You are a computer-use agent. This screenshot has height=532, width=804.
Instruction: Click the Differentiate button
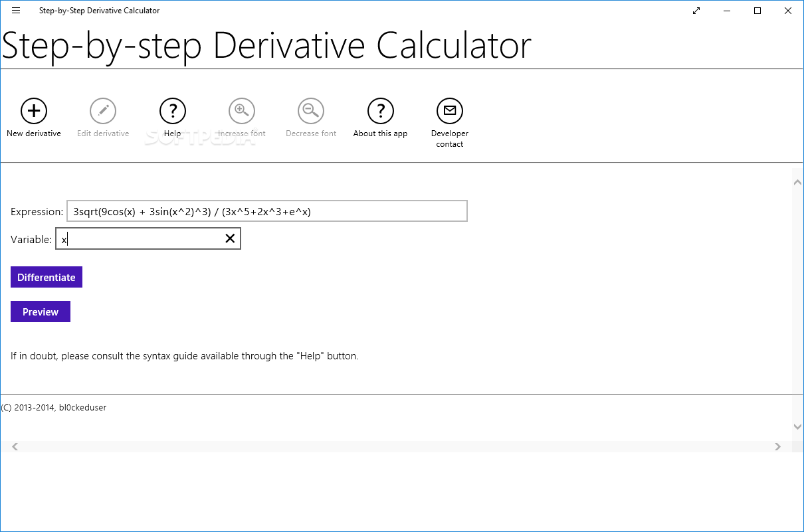coord(47,278)
